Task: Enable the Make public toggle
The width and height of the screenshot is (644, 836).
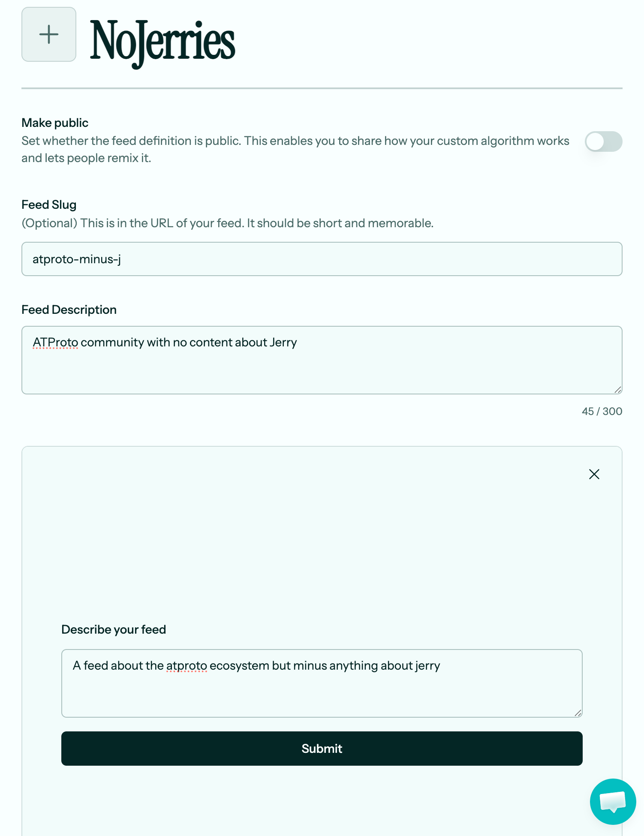Action: tap(603, 141)
